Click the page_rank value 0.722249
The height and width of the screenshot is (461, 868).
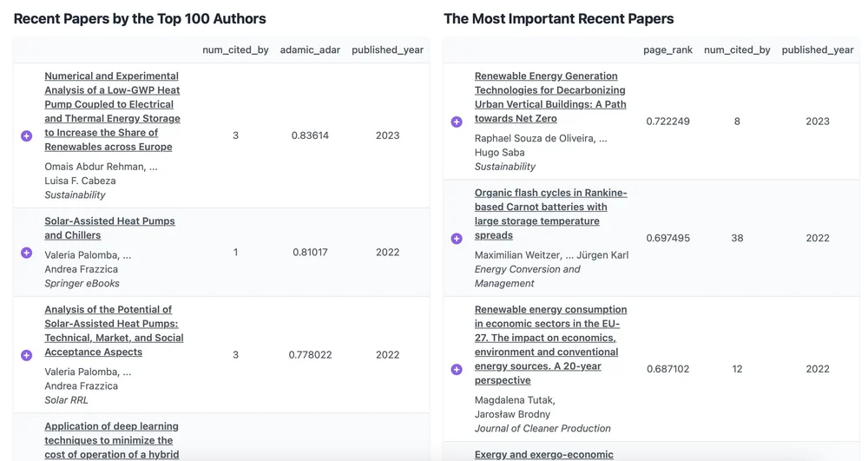click(x=667, y=122)
